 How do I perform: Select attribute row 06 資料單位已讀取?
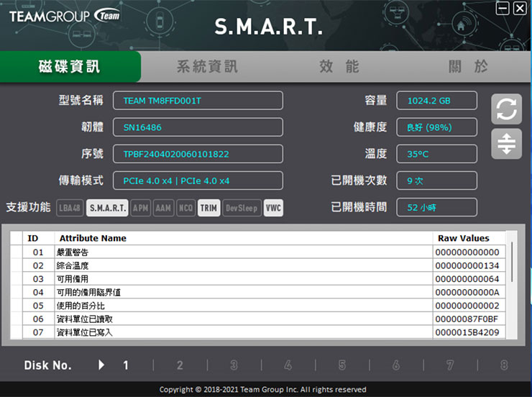[258, 319]
